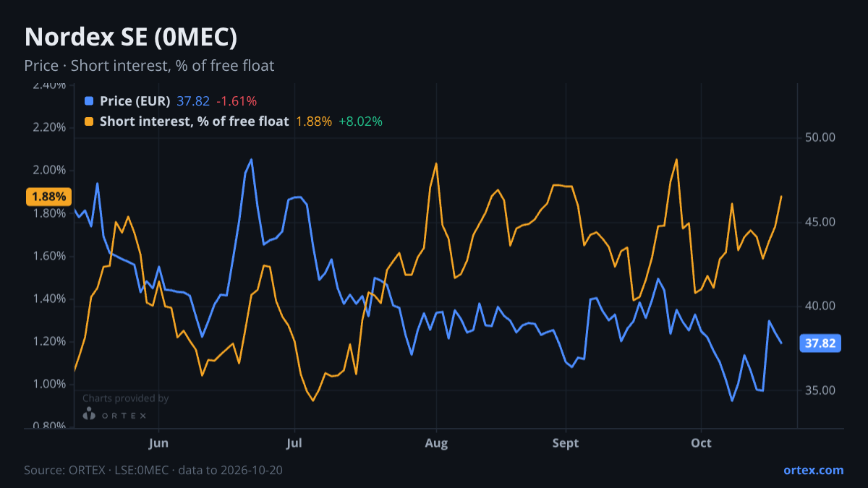Viewport: 868px width, 488px height.
Task: Click the blue Price (EUR) legend swatch
Action: coord(89,101)
